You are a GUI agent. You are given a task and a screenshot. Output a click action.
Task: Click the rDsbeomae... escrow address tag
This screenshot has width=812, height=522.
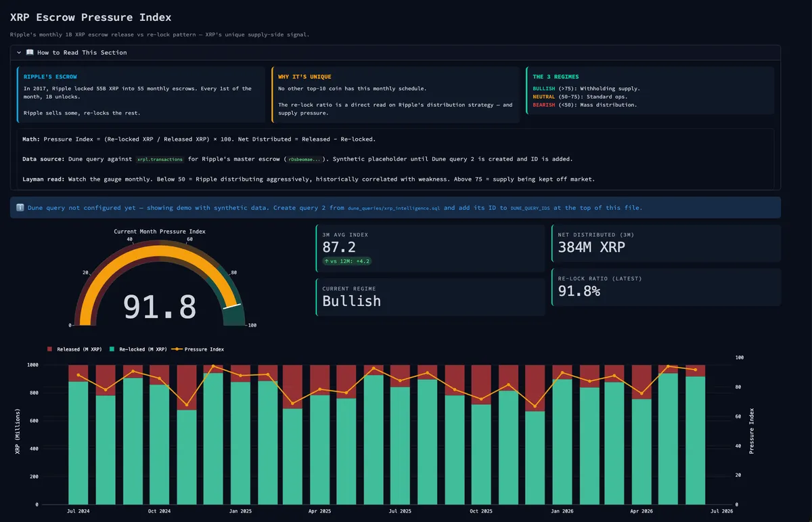click(306, 159)
